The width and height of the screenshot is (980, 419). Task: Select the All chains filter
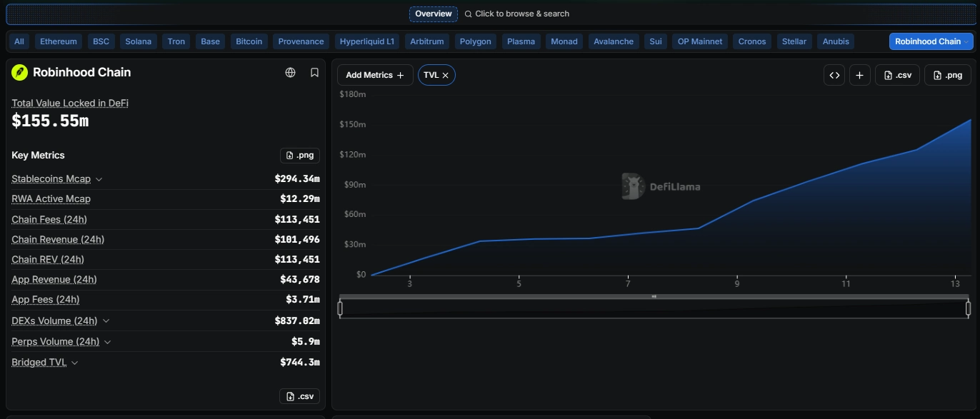tap(19, 41)
